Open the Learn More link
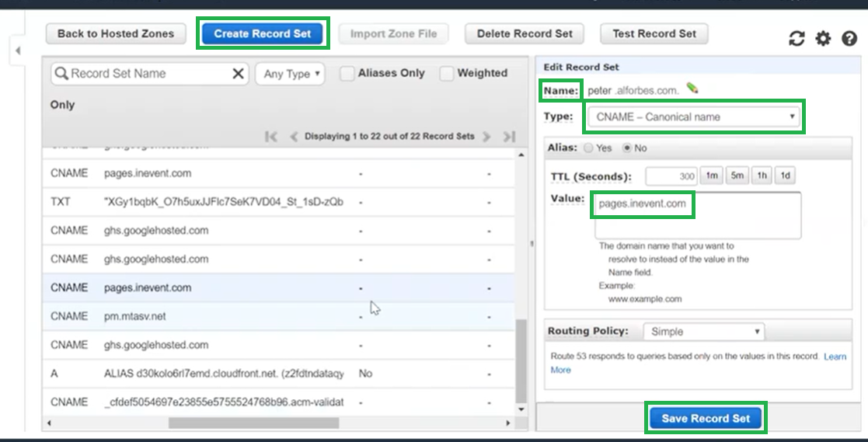This screenshot has width=868, height=442. point(835,357)
